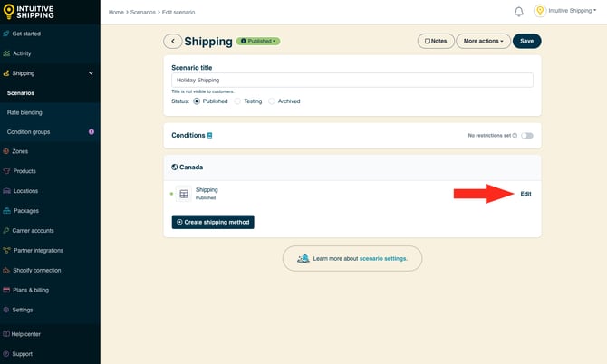Click the Zones globe icon in sidebar
This screenshot has width=607, height=364.
coord(5,151)
